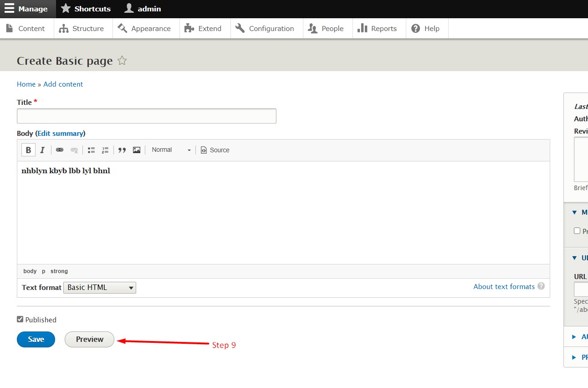The width and height of the screenshot is (588, 388).
Task: Add a block quote
Action: [122, 150]
